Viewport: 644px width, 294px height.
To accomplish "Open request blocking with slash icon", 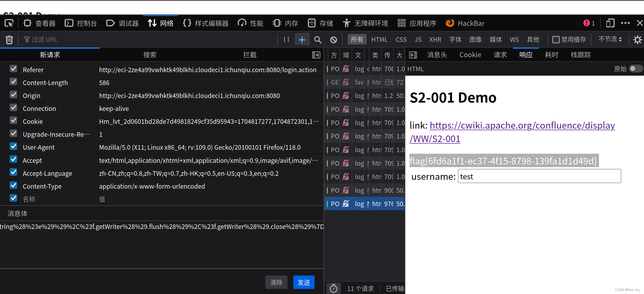I will (x=334, y=40).
